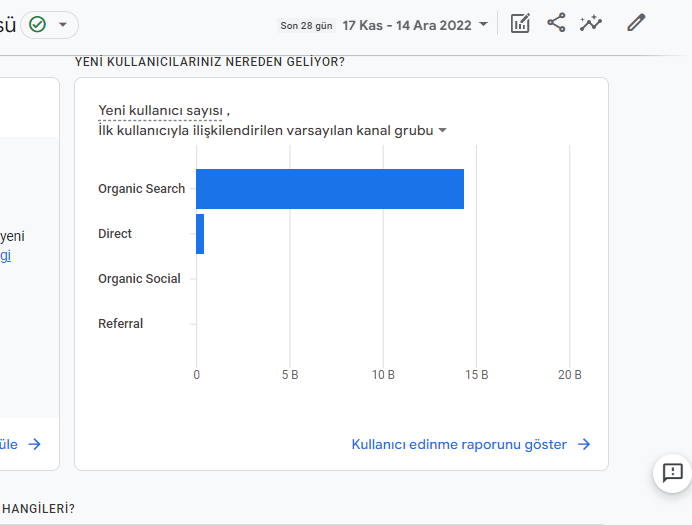Click the 5 B axis value
Screen dimensions: 692x525
(x=290, y=375)
